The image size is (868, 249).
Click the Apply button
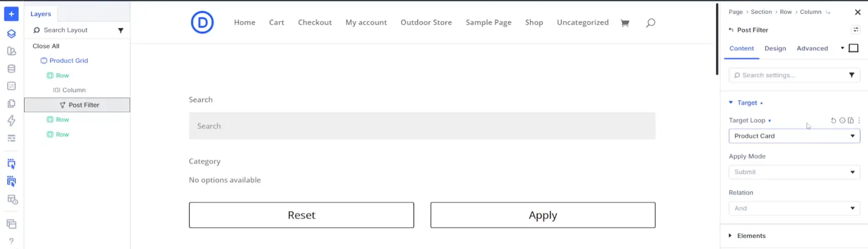point(543,215)
